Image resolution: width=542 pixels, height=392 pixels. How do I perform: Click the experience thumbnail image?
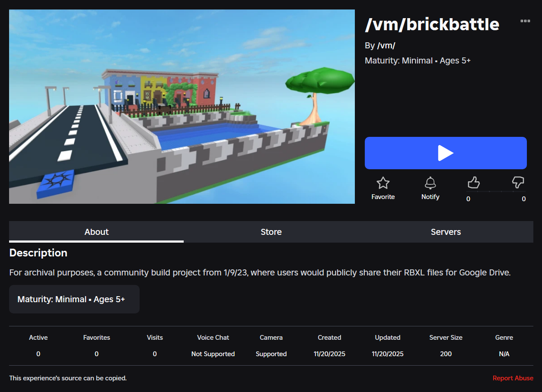point(182,107)
